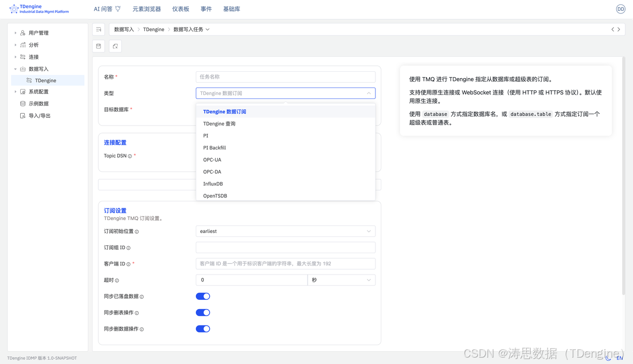The width and height of the screenshot is (633, 364).
Task: Click the info icon beside 超时
Action: (117, 280)
